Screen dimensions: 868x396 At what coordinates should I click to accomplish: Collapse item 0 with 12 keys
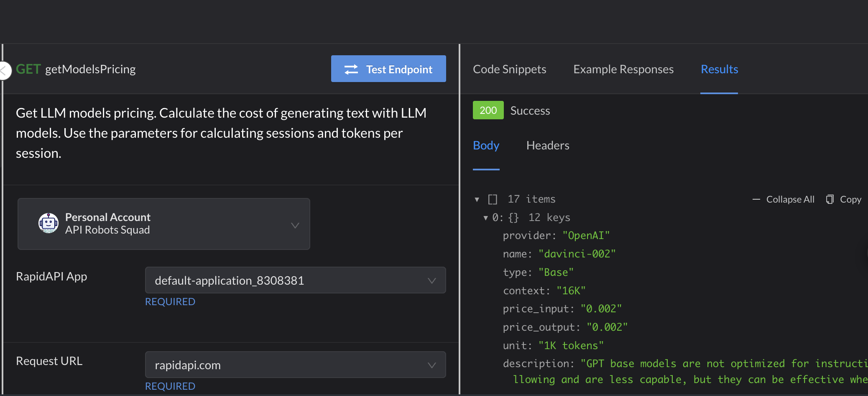[485, 218]
